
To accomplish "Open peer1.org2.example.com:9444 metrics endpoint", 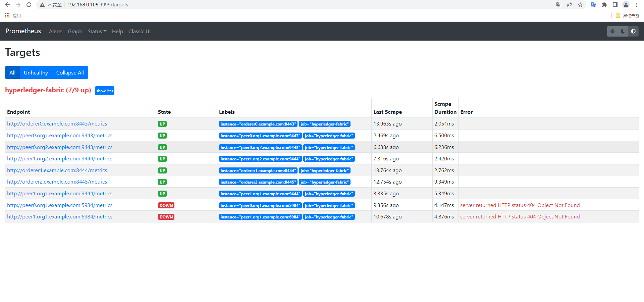I will pyautogui.click(x=60, y=159).
